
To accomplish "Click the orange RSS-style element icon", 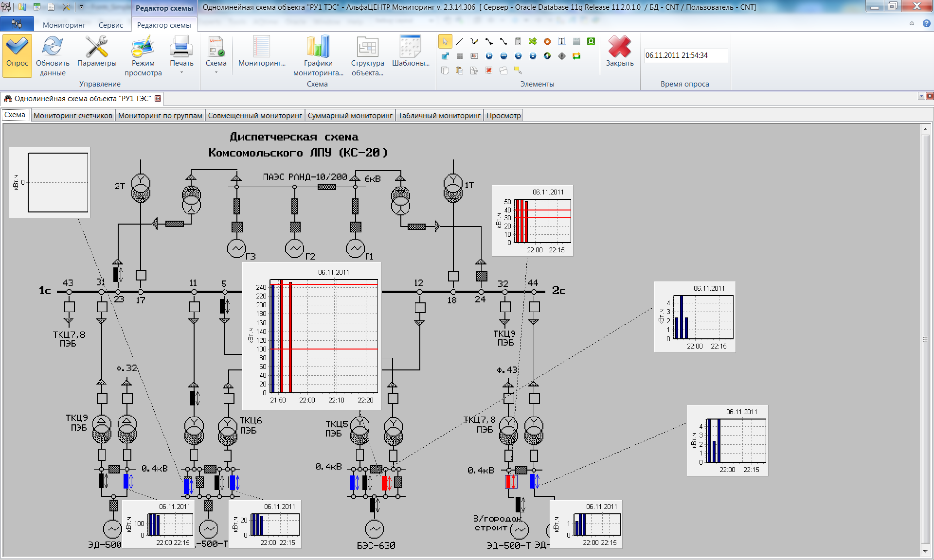I will tap(547, 42).
